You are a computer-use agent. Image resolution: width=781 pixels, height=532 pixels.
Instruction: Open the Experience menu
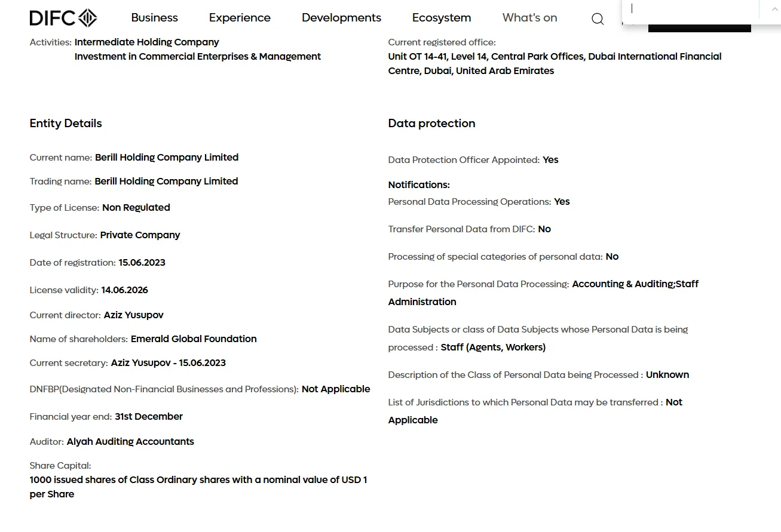[240, 18]
